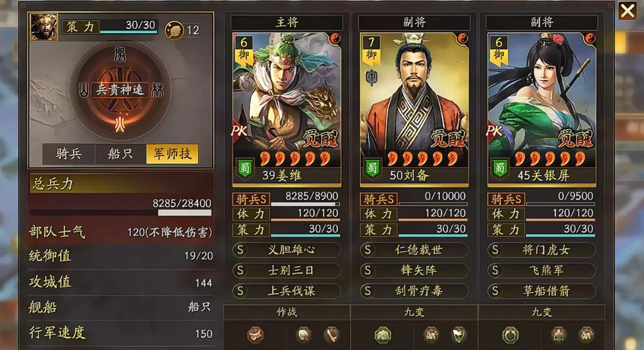Viewport: 644px width, 350px height.
Task: Click the gold coin icon showing 12
Action: [174, 30]
